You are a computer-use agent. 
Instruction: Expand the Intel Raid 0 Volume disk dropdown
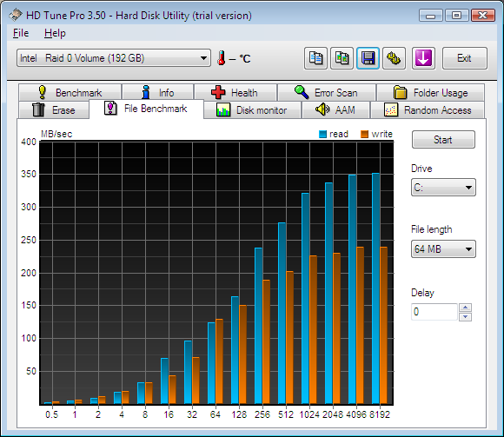pyautogui.click(x=114, y=58)
